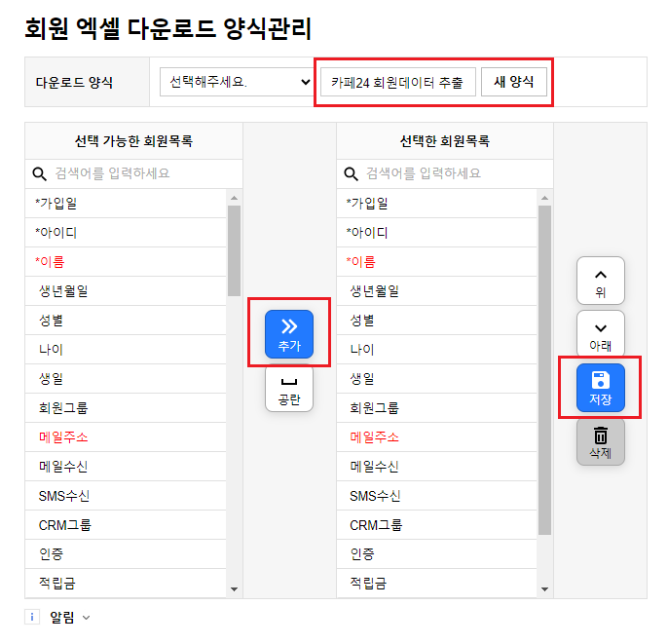Delete with the 삭제 trash icon
This screenshot has height=644, width=668.
(600, 441)
